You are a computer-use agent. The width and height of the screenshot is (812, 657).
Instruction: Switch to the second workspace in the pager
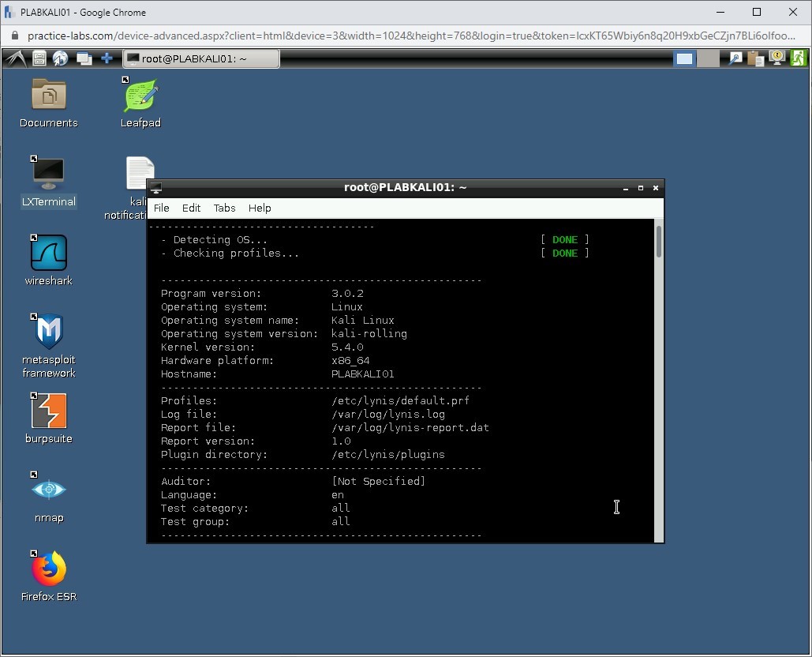[x=707, y=58]
